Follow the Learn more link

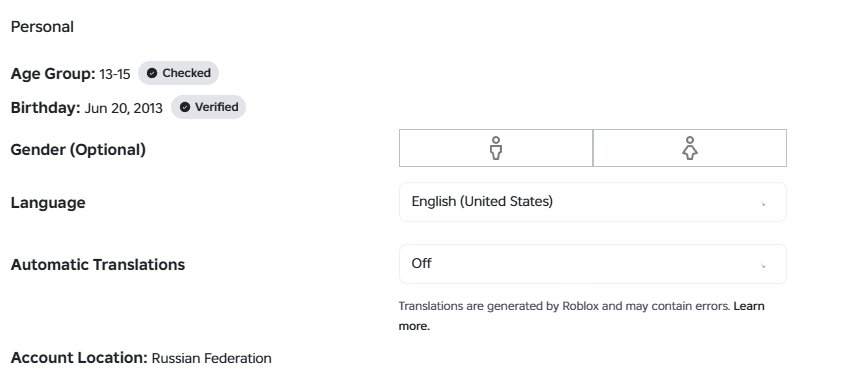tap(582, 316)
